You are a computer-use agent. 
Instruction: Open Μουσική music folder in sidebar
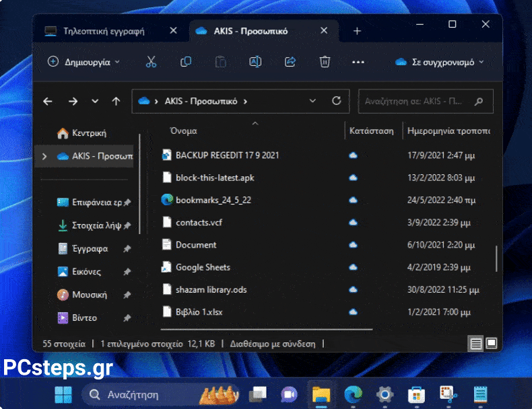coord(82,295)
